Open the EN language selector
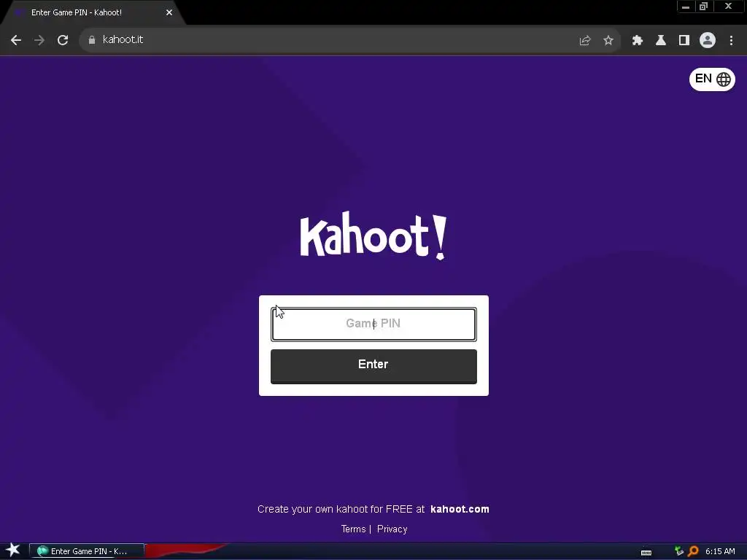 coord(712,79)
